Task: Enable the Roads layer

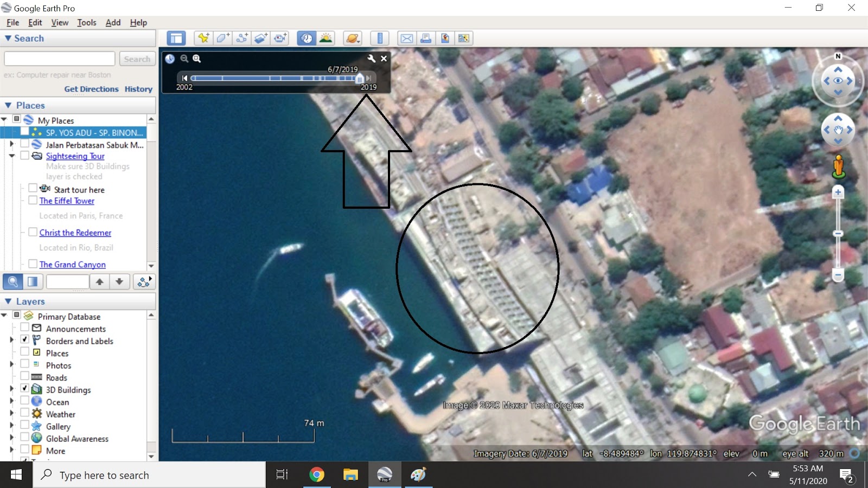Action: pos(24,377)
